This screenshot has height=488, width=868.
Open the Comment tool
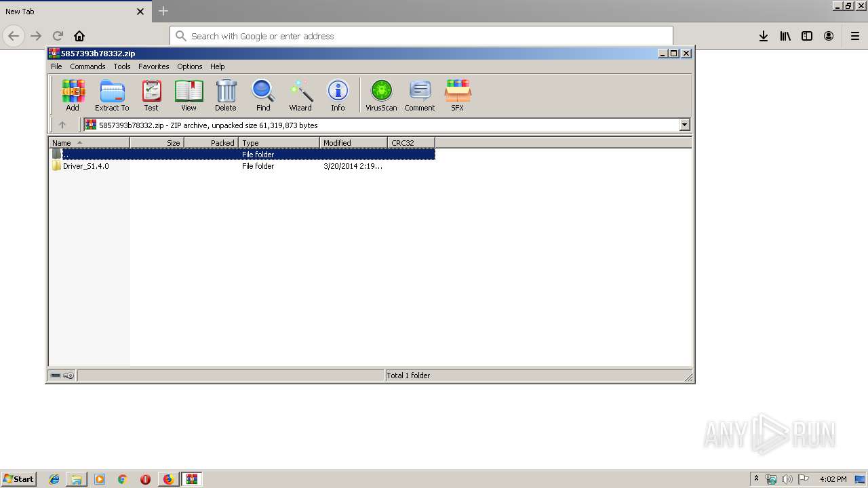pos(420,95)
